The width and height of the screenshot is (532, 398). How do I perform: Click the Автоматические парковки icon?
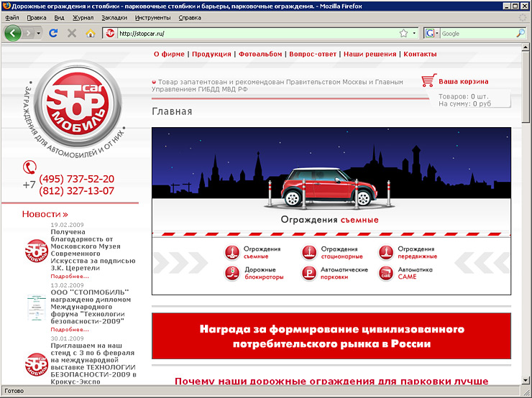click(308, 273)
